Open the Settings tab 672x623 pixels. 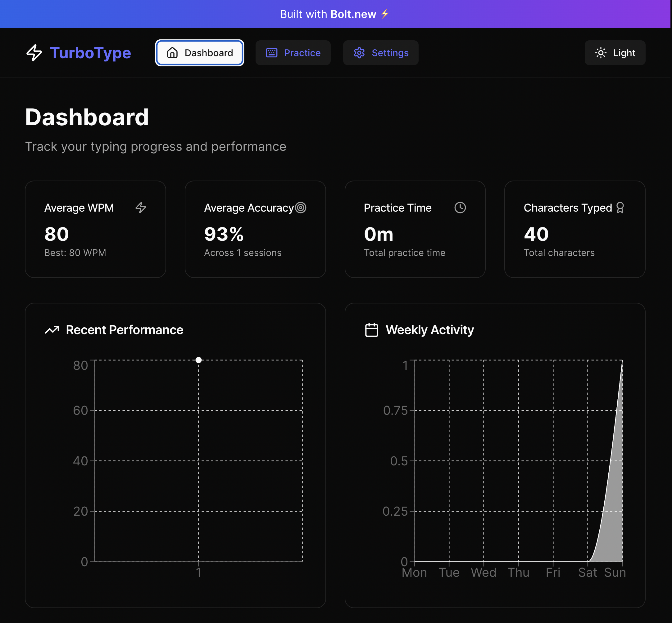380,53
